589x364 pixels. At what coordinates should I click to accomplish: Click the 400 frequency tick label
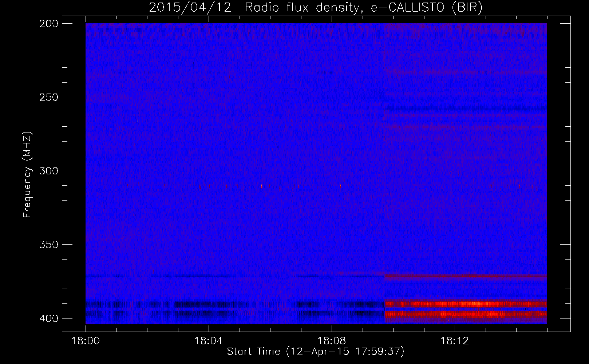click(x=48, y=318)
